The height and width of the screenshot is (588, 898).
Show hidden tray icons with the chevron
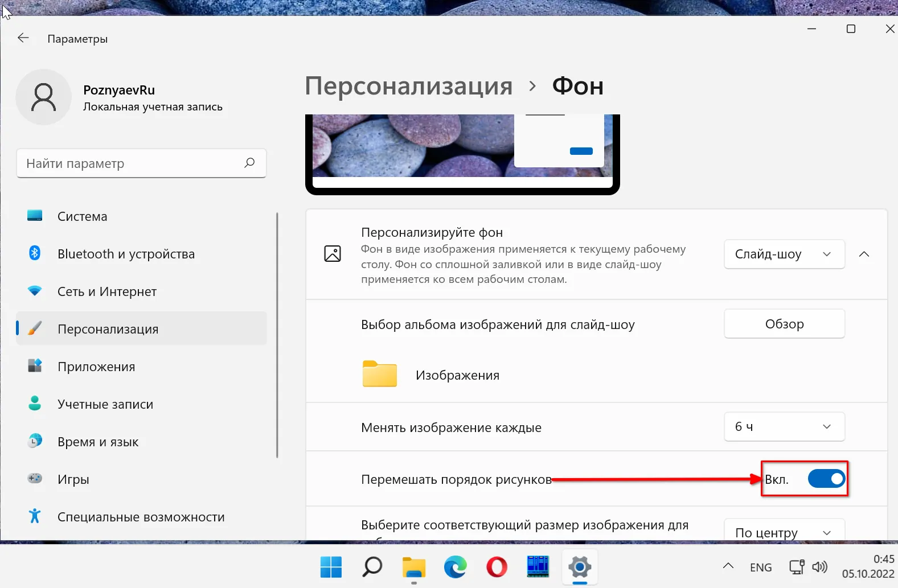728,566
